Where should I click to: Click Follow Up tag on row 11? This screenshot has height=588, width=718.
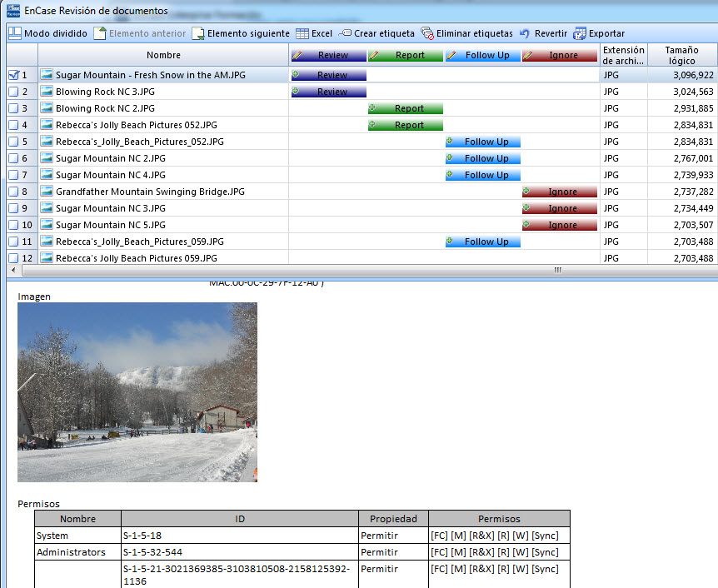pyautogui.click(x=482, y=242)
